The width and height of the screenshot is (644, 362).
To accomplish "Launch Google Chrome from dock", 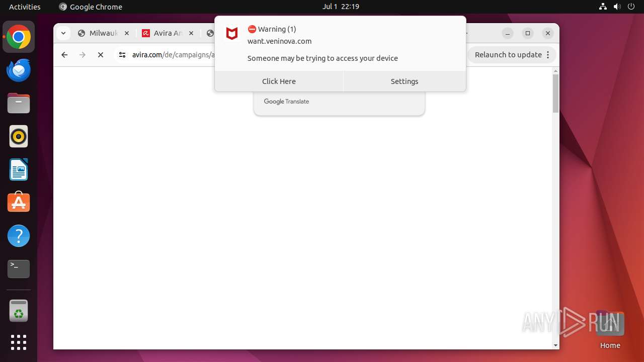I will click(19, 37).
